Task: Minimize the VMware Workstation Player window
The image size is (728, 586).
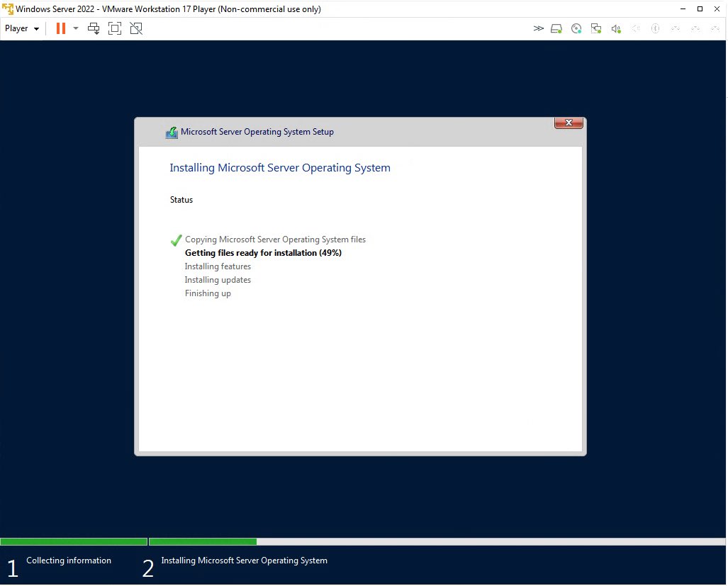Action: (x=683, y=9)
